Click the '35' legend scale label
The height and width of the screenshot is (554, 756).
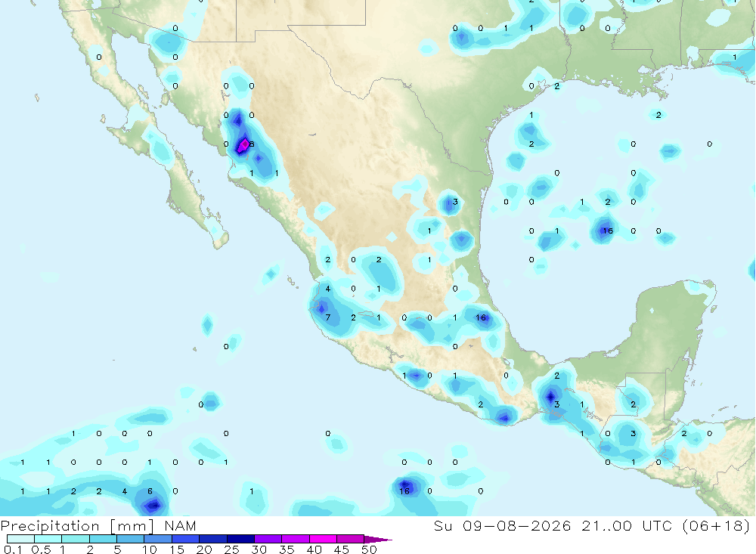click(287, 549)
